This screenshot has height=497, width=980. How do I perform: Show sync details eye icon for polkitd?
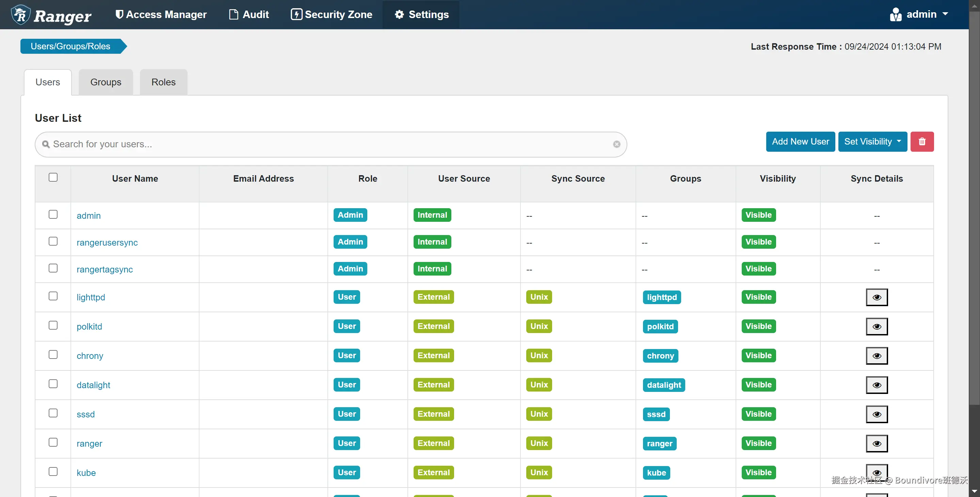coord(877,326)
